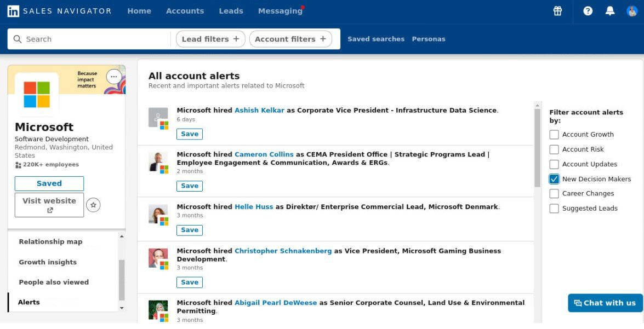Open Messaging
The image size is (644, 329).
click(280, 11)
